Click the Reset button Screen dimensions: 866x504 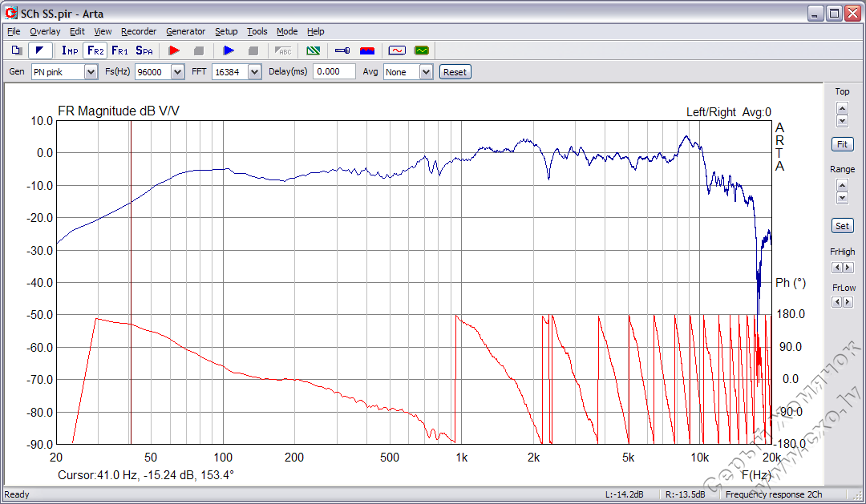[455, 72]
